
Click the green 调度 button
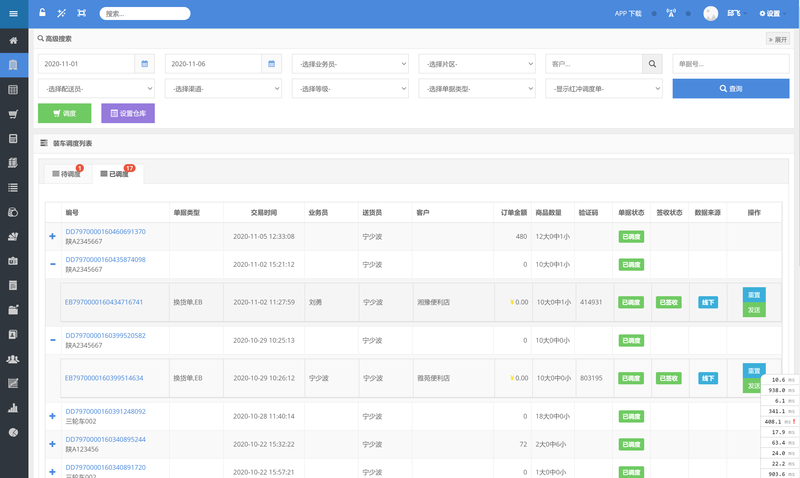pos(65,113)
